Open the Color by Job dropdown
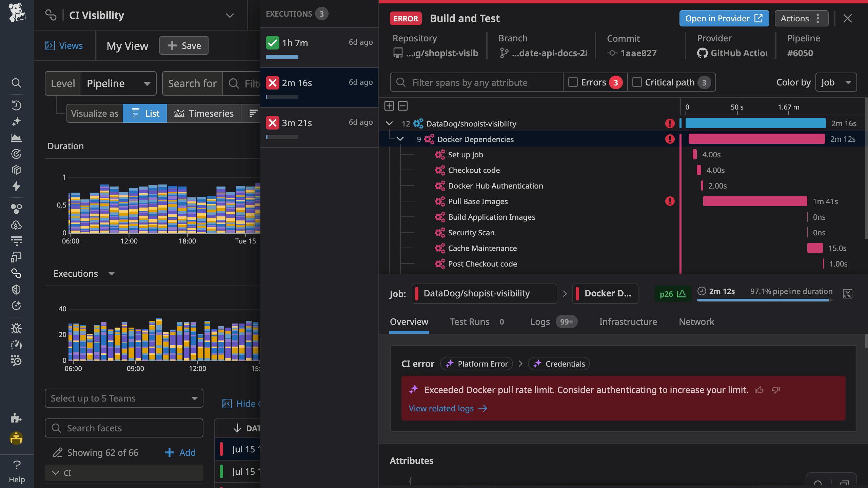The height and width of the screenshot is (488, 868). click(x=836, y=82)
